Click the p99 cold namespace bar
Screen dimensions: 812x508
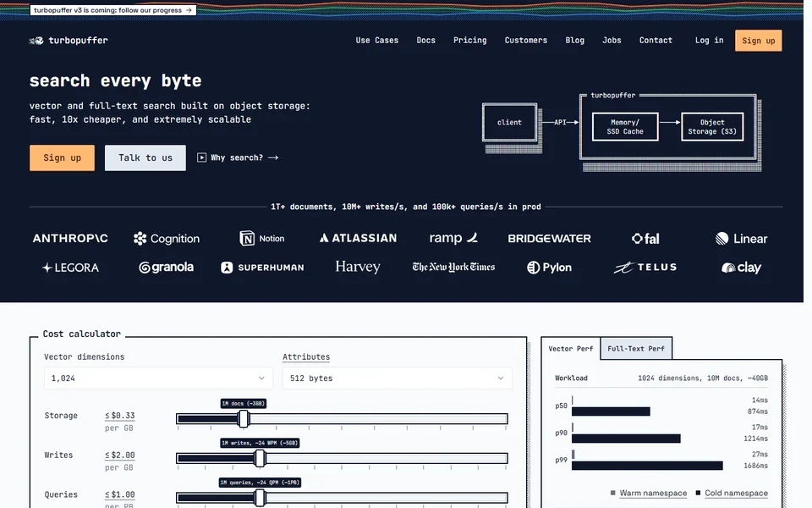click(647, 466)
